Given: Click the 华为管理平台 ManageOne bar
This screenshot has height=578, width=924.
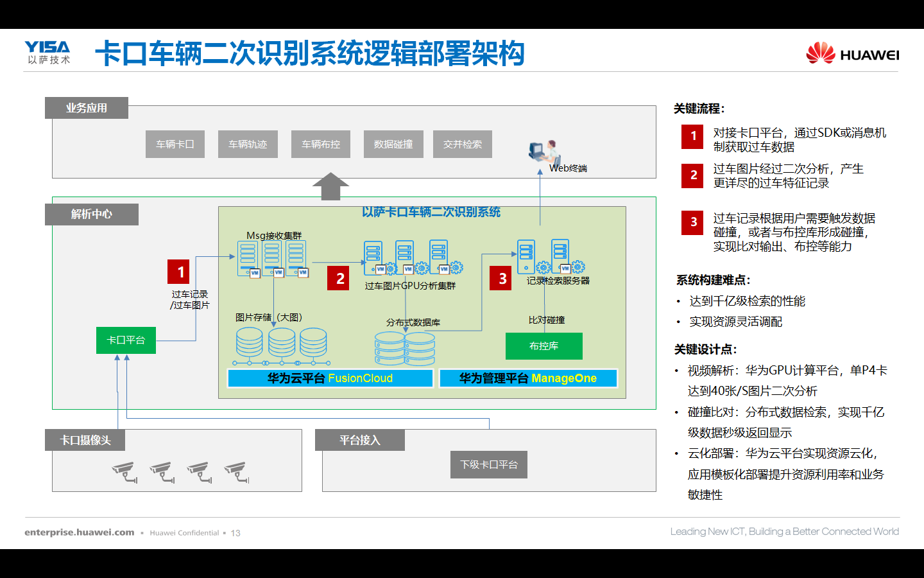Looking at the screenshot, I should pyautogui.click(x=528, y=378).
